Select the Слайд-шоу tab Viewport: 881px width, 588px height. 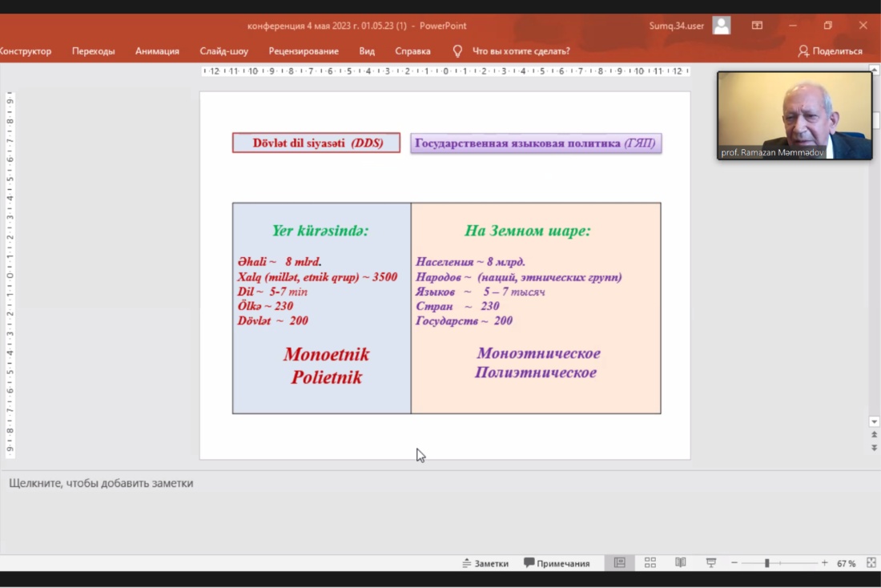223,51
